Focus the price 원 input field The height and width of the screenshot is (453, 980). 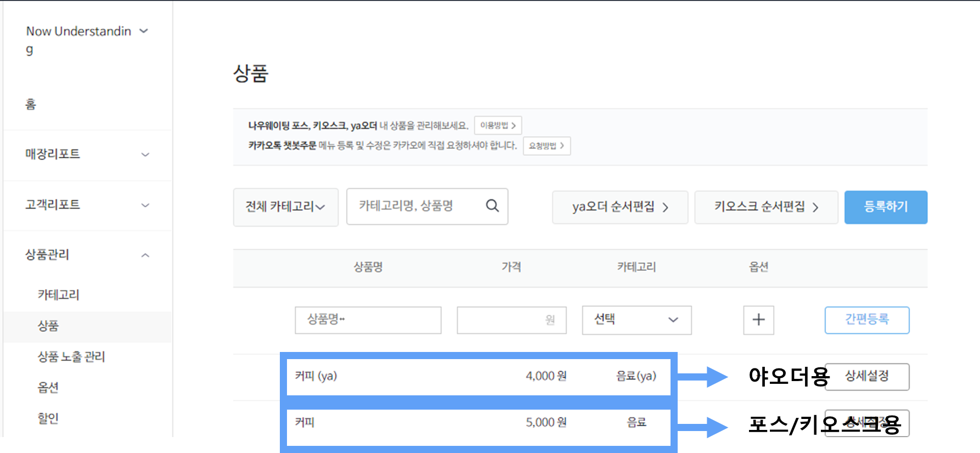(x=511, y=320)
